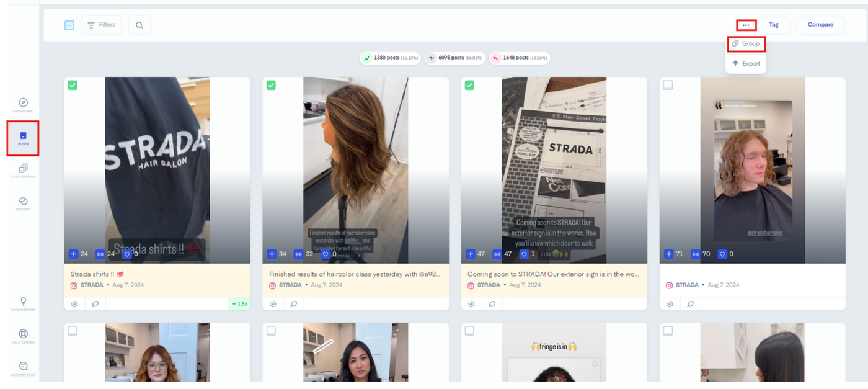Uncheck the Finished results haircolor post checkbox
The image size is (868, 389).
271,85
